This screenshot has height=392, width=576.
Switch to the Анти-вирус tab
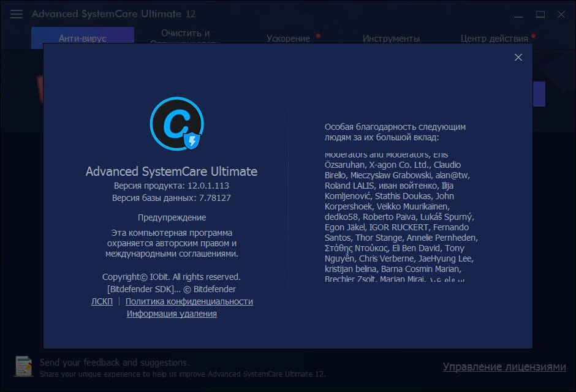83,38
